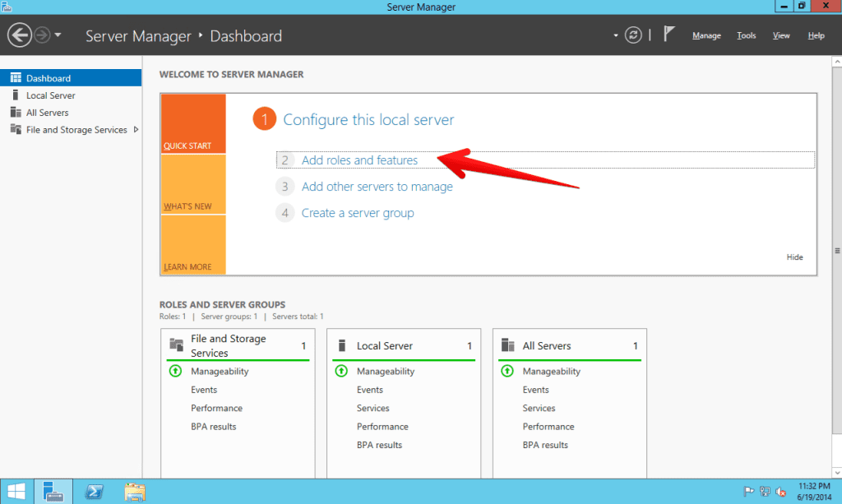Expand File and Storage Services arrow
The width and height of the screenshot is (842, 504).
pos(136,129)
